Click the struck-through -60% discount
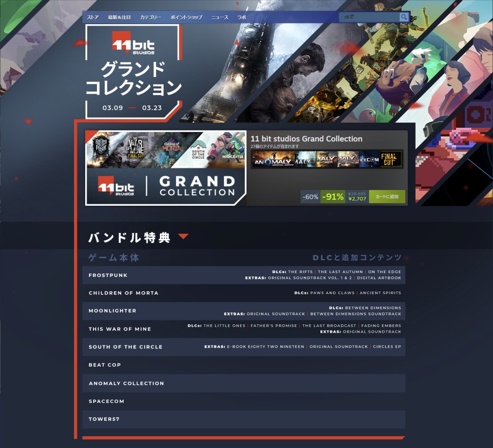This screenshot has width=493, height=448. click(310, 197)
